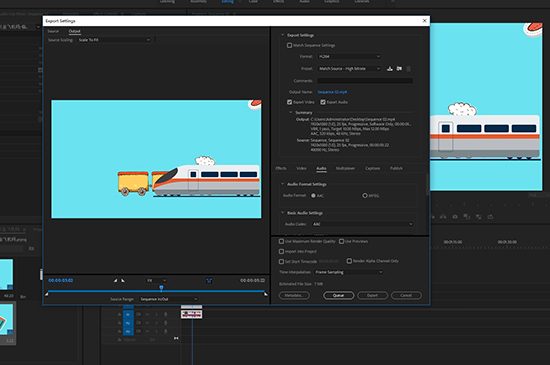
Task: Click the Metadata button
Action: [294, 295]
